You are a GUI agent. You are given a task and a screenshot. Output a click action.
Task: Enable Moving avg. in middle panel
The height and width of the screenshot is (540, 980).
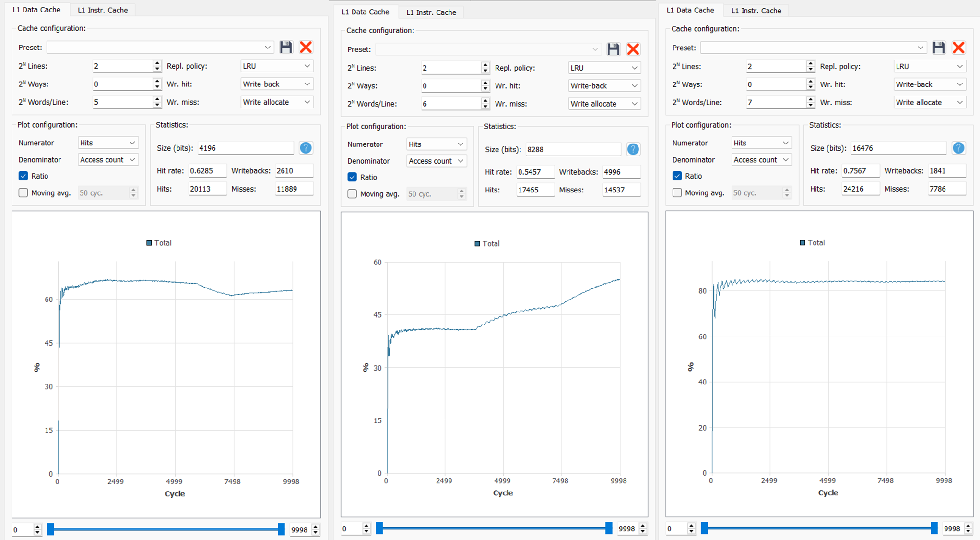click(x=352, y=194)
